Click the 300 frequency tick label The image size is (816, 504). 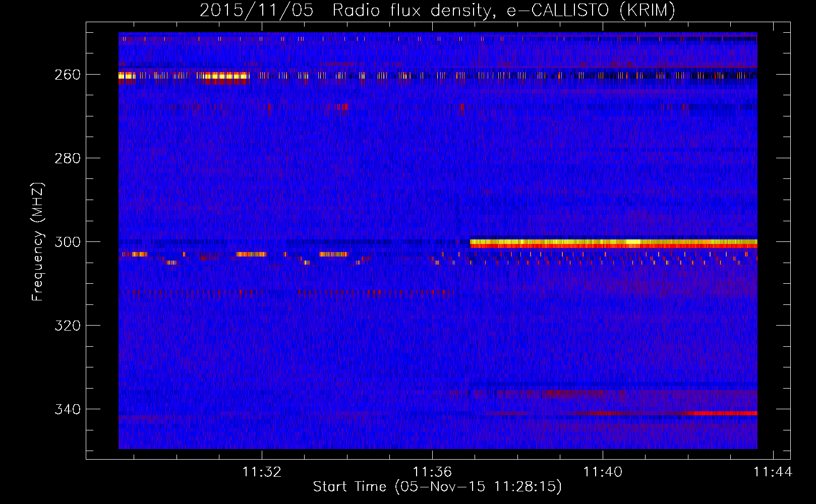68,242
